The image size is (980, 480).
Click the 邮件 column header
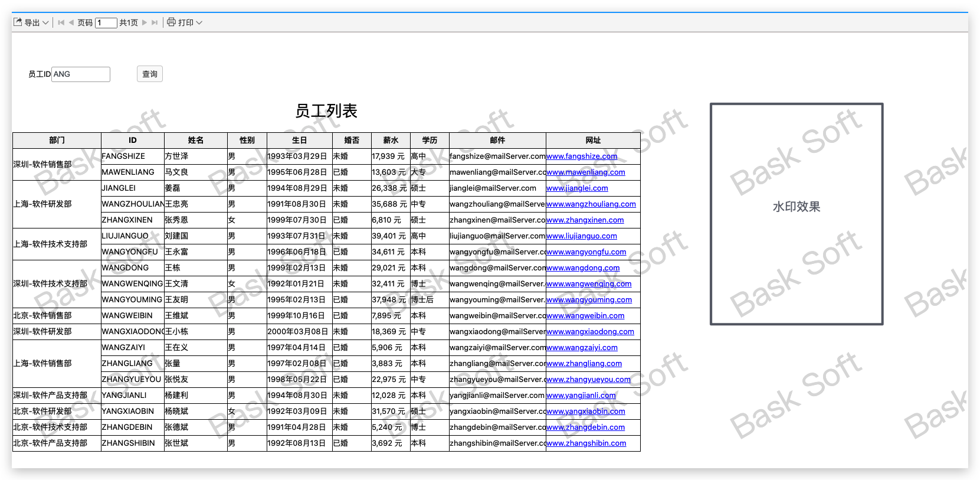497,141
